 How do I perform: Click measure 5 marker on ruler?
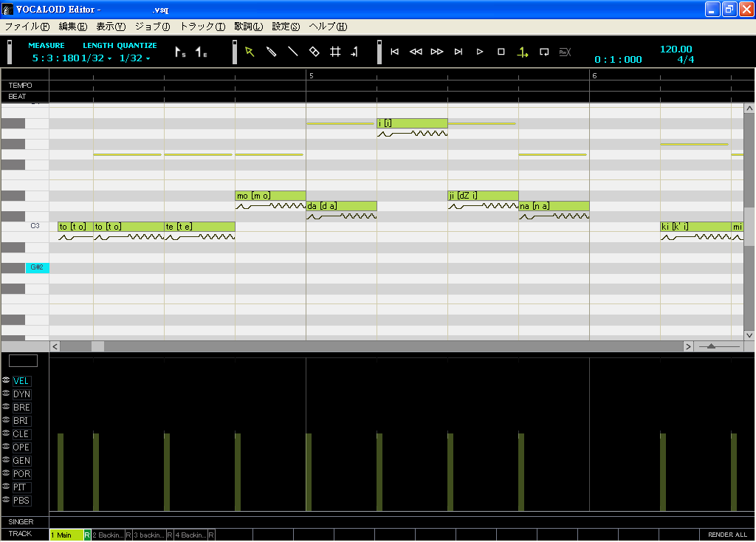(312, 76)
